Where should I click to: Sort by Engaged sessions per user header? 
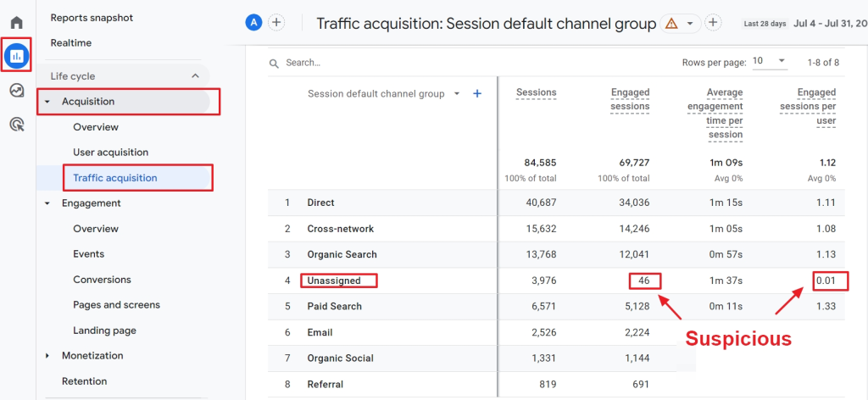click(x=808, y=106)
